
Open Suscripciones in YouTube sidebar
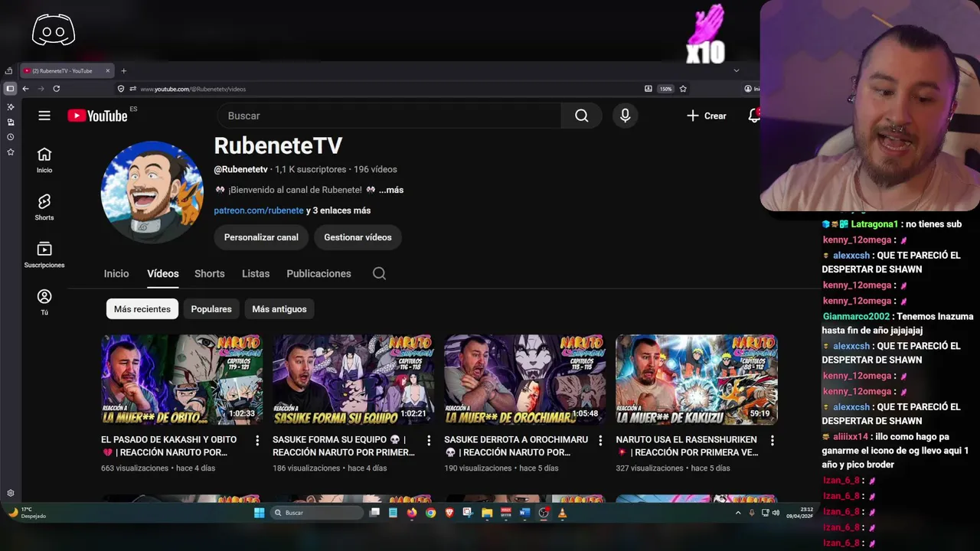pyautogui.click(x=44, y=255)
